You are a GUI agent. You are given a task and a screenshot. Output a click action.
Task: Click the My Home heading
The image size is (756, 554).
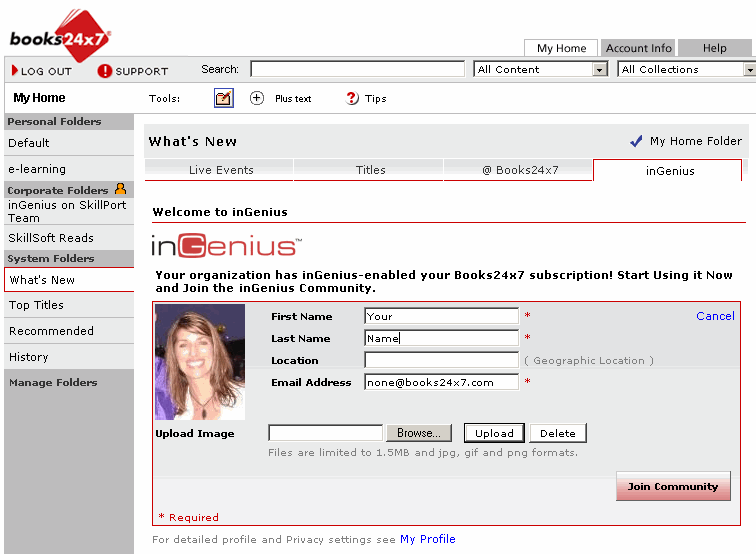pos(40,98)
